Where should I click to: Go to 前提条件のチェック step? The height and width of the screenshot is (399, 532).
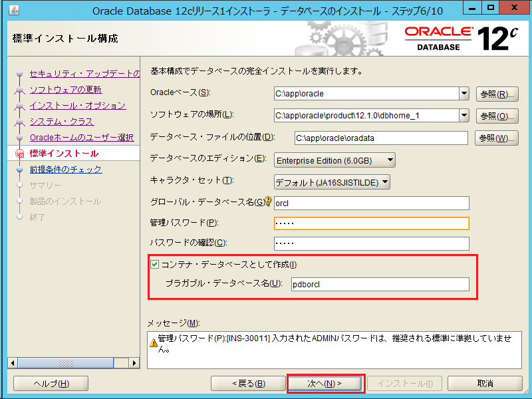click(66, 170)
